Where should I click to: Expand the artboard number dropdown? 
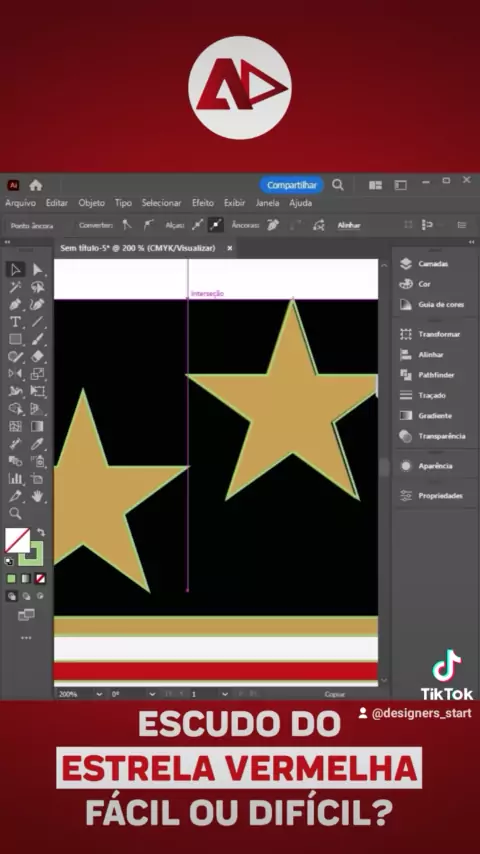(224, 694)
